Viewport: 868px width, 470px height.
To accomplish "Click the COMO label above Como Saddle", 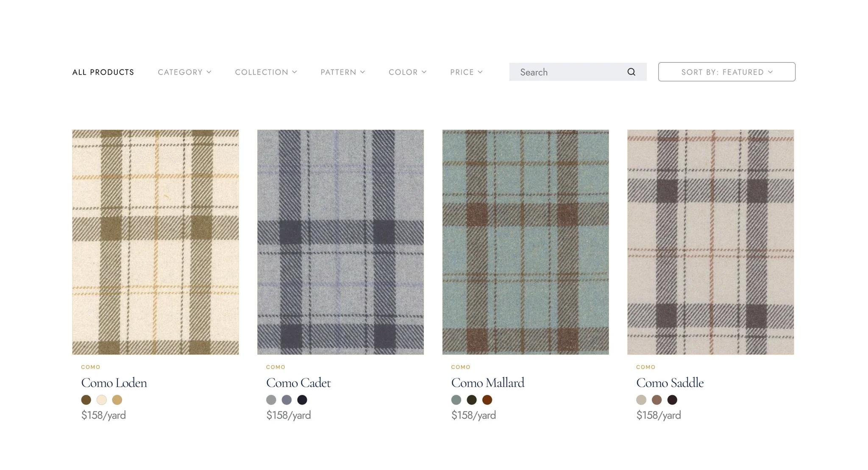I will [645, 367].
